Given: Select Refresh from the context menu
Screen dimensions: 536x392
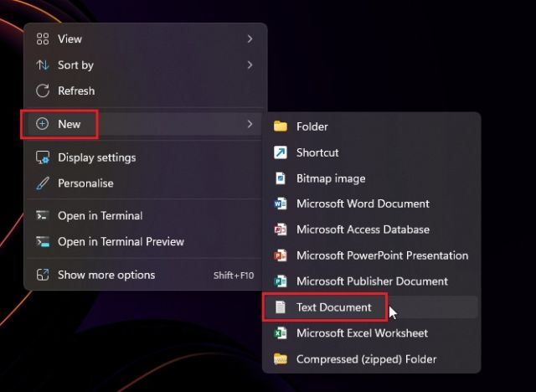Looking at the screenshot, I should point(75,90).
